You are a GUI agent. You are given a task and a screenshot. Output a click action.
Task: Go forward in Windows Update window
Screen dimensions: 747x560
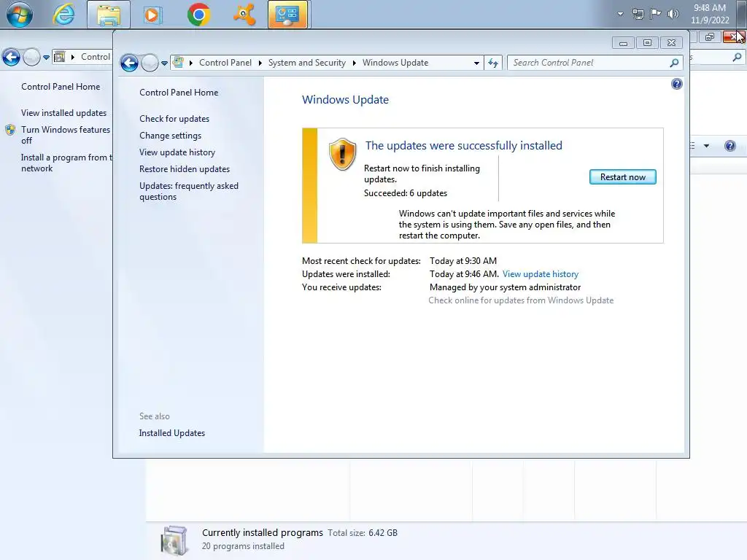coord(150,63)
